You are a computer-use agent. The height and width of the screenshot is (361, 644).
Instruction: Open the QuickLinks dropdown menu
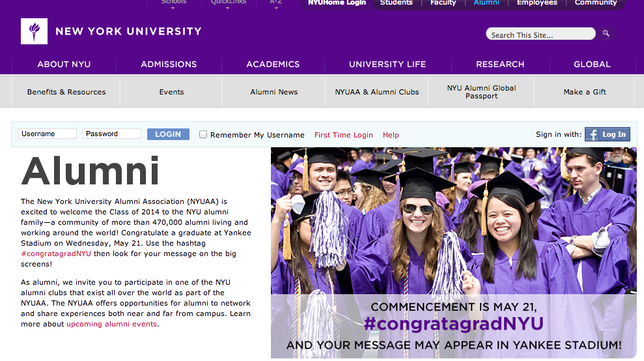(x=229, y=3)
